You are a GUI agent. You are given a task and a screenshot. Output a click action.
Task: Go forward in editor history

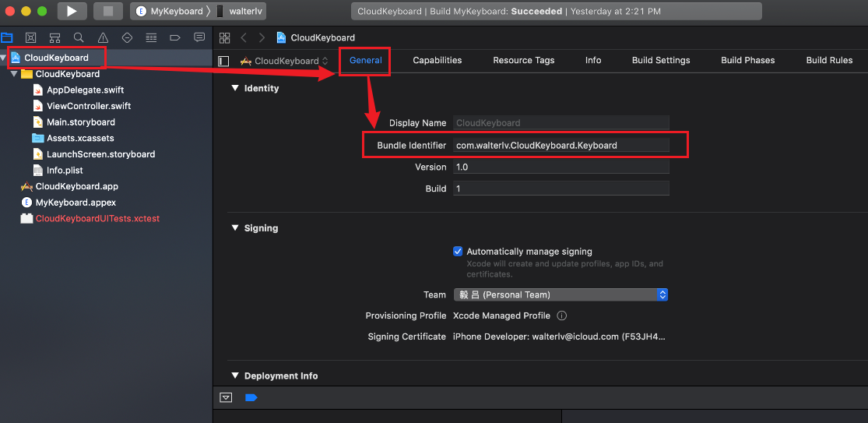pos(262,37)
